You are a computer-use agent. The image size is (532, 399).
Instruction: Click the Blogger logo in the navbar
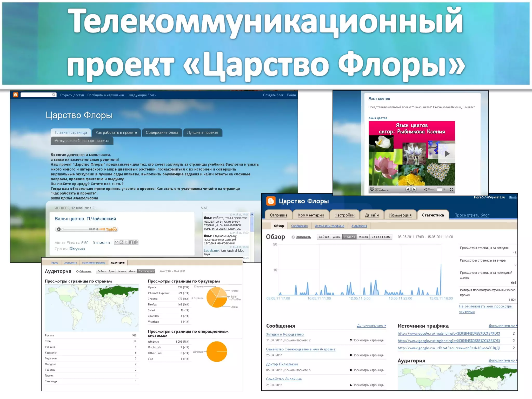click(16, 95)
